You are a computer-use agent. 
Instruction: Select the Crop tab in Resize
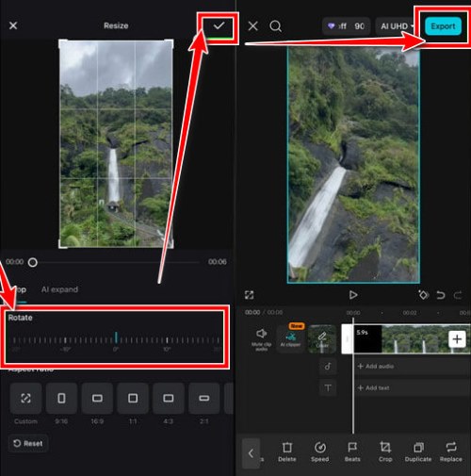point(20,289)
